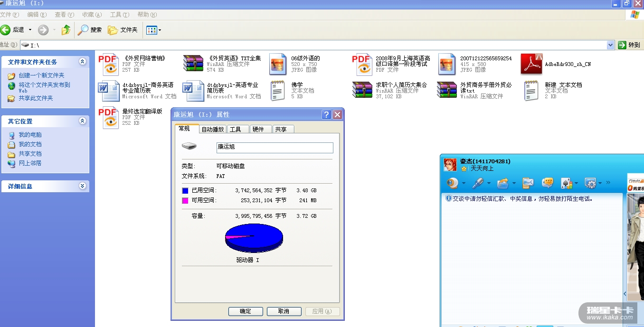Image resolution: width=644 pixels, height=327 pixels.
Task: Select the 200712122565659254 JPEG image
Action: click(x=475, y=64)
